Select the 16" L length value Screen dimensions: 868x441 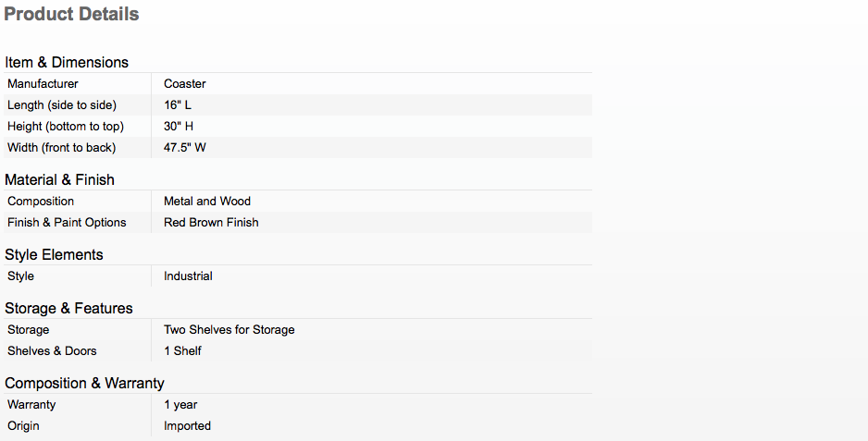click(178, 105)
